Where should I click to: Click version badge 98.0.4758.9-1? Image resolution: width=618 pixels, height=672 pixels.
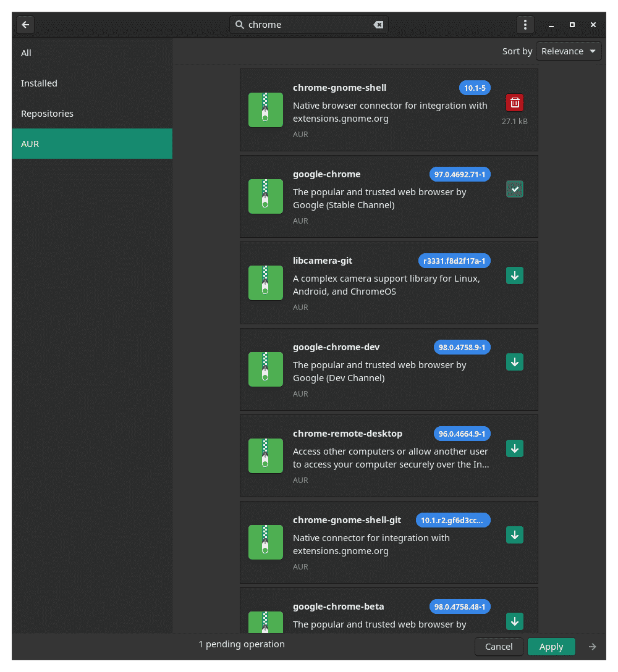pos(462,347)
